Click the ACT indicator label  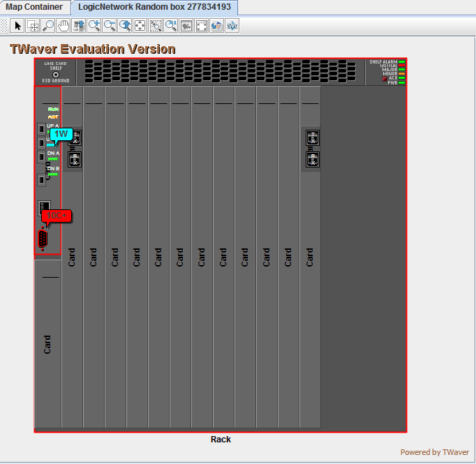tap(53, 117)
